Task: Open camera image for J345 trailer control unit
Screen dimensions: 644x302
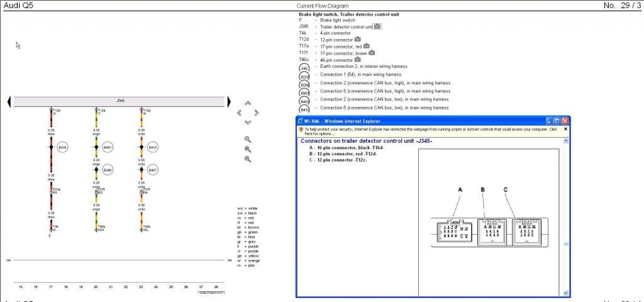Action: [x=377, y=26]
